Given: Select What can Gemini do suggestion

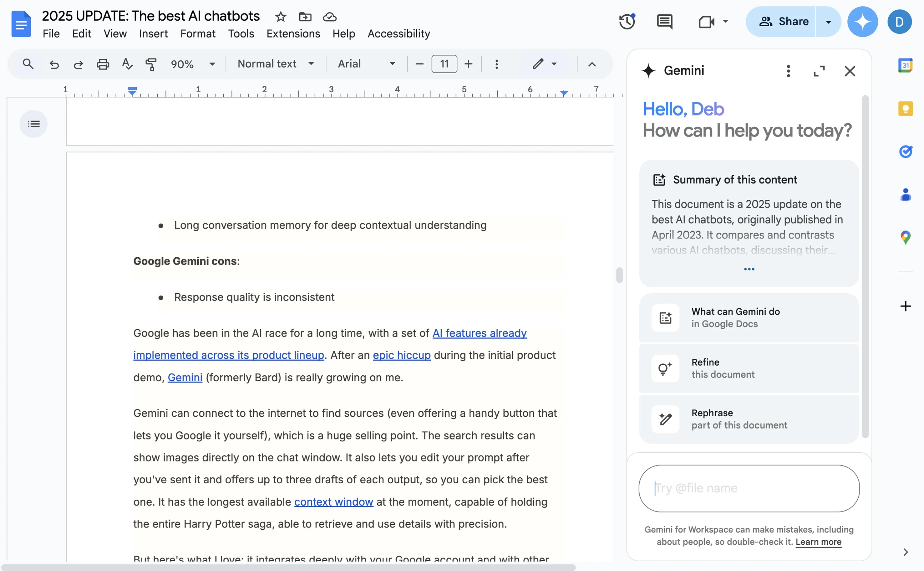Looking at the screenshot, I should click(x=749, y=318).
